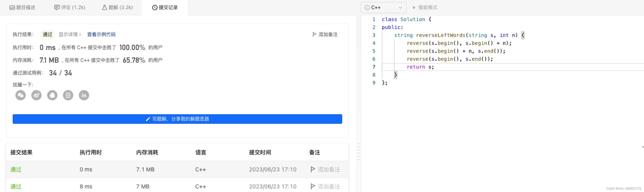Click the info icon beside the C++ selector
Image resolution: width=644 pixels, height=192 pixels.
pyautogui.click(x=368, y=7)
